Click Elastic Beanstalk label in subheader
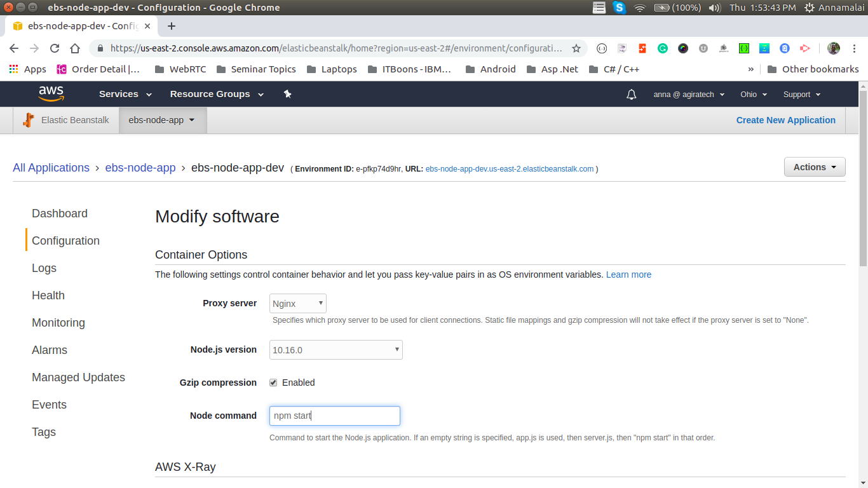Screen dimensions: 868x488 [x=75, y=120]
